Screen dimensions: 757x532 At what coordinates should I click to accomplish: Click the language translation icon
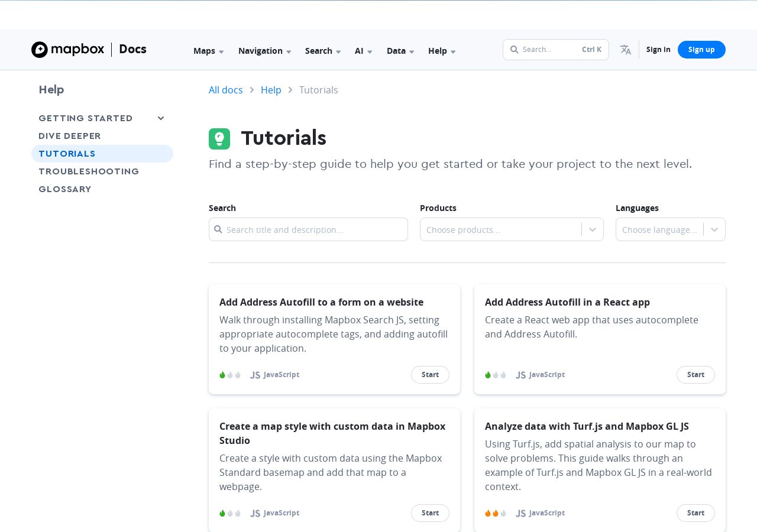click(x=626, y=50)
